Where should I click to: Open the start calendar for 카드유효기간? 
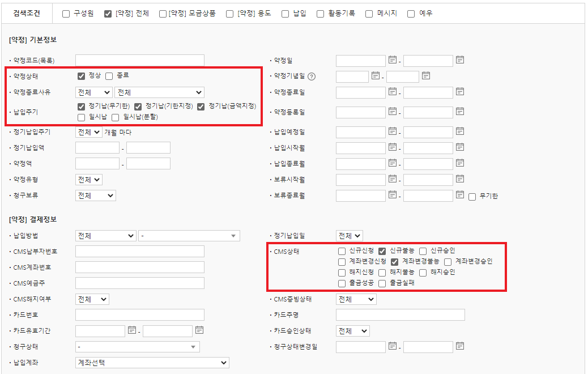coord(132,330)
